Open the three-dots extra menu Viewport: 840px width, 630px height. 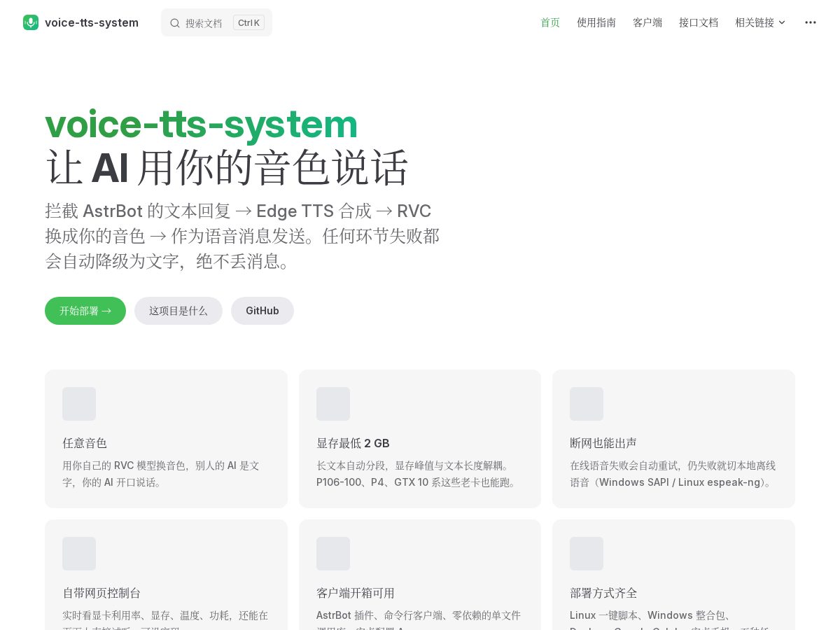tap(811, 22)
